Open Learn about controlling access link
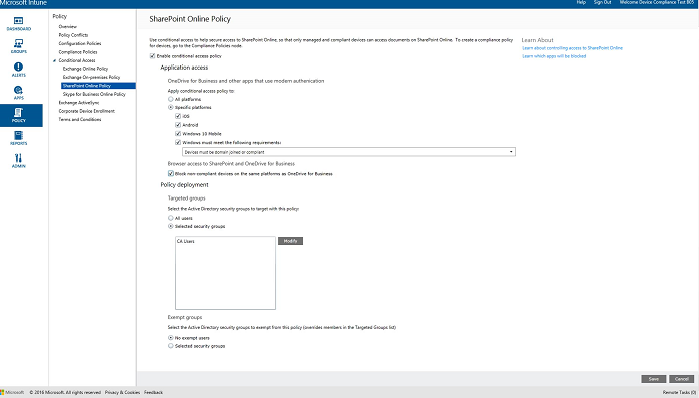The height and width of the screenshot is (398, 699). [x=572, y=48]
